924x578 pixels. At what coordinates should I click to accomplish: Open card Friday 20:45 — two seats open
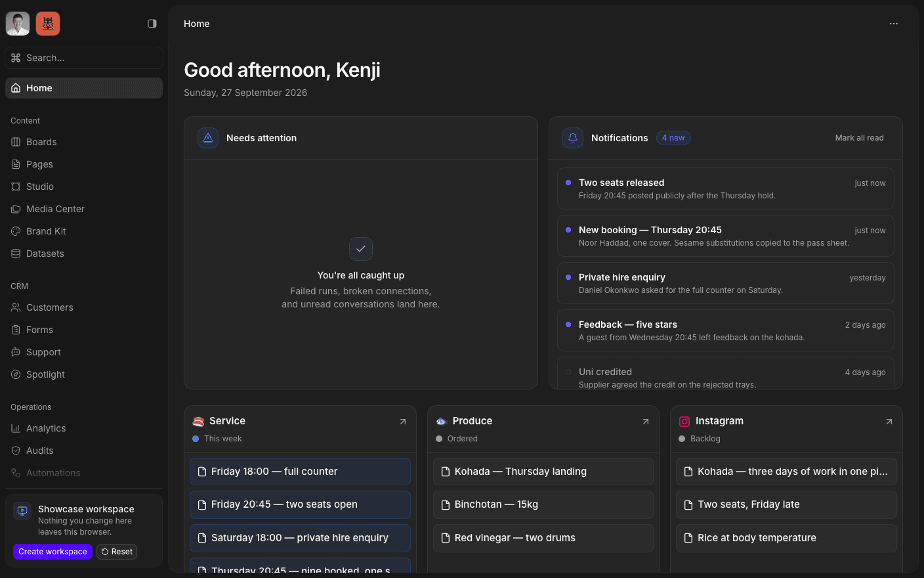tap(300, 504)
